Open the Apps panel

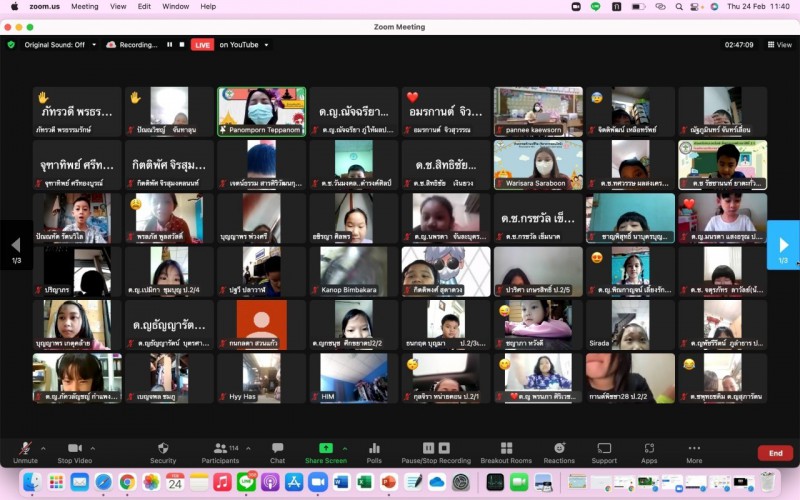pos(649,452)
